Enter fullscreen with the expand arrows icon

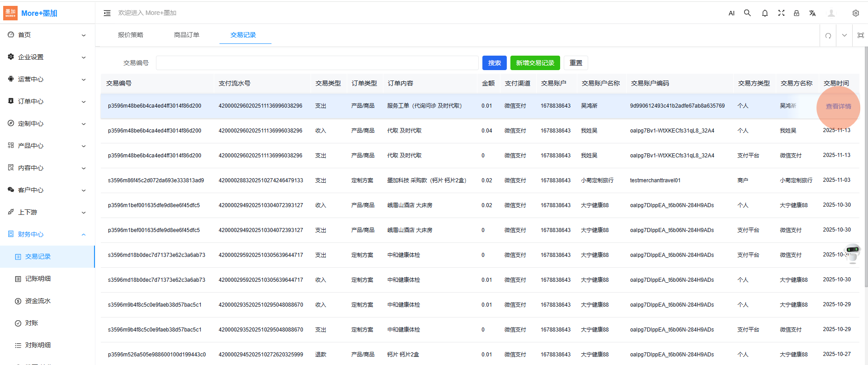point(781,13)
